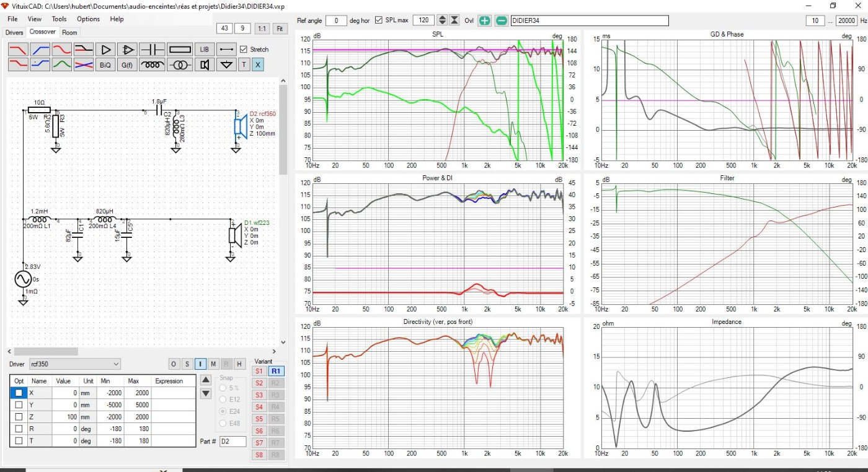The height and width of the screenshot is (472, 868).
Task: Pick the resistor component tool
Action: [x=180, y=49]
